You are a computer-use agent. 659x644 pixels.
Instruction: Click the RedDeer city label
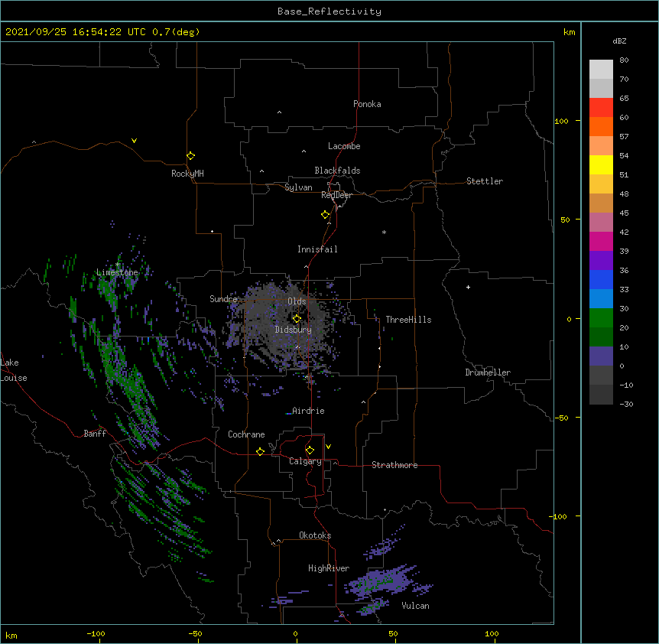pos(336,195)
